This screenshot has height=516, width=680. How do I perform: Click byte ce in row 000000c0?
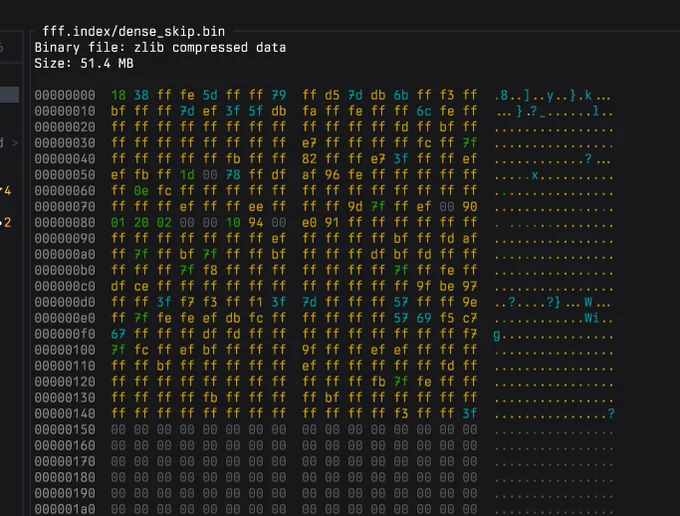141,286
